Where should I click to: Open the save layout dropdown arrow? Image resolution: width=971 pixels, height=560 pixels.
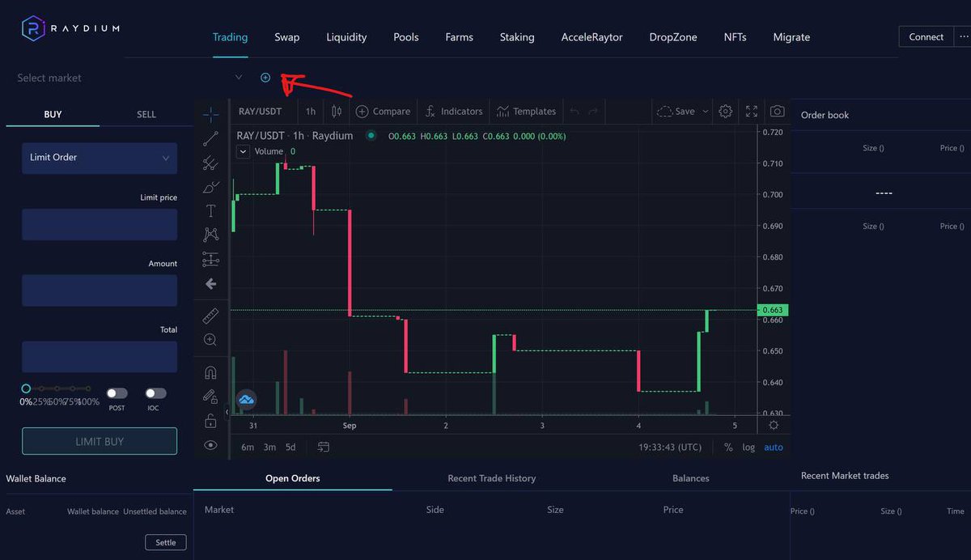pos(705,112)
